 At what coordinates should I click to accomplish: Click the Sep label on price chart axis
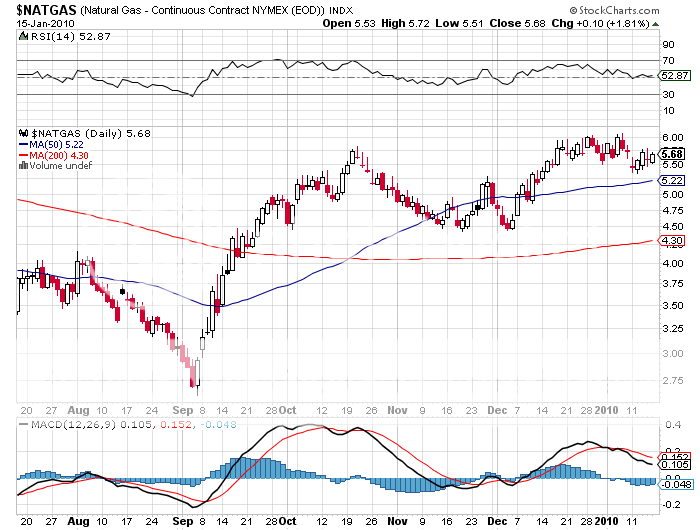(181, 410)
